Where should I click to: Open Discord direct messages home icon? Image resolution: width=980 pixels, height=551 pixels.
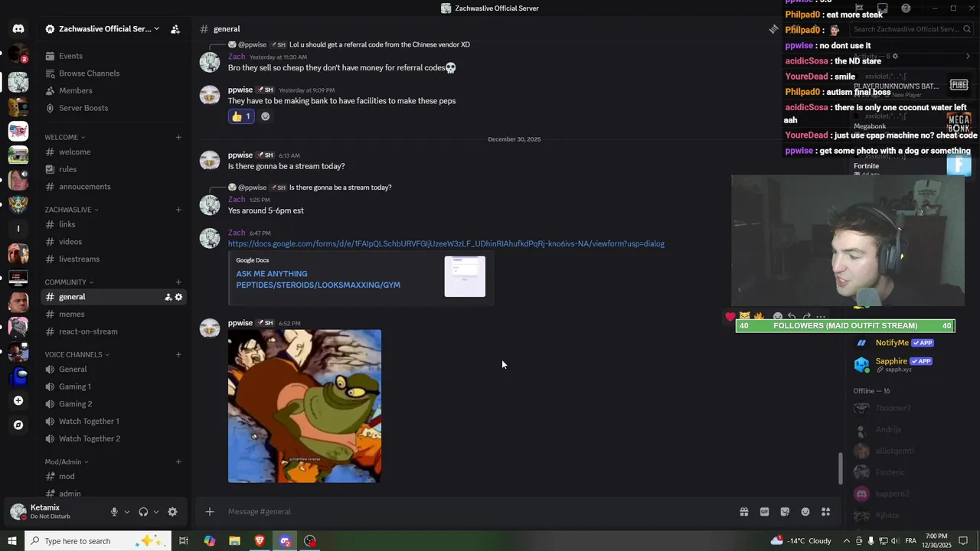[18, 29]
